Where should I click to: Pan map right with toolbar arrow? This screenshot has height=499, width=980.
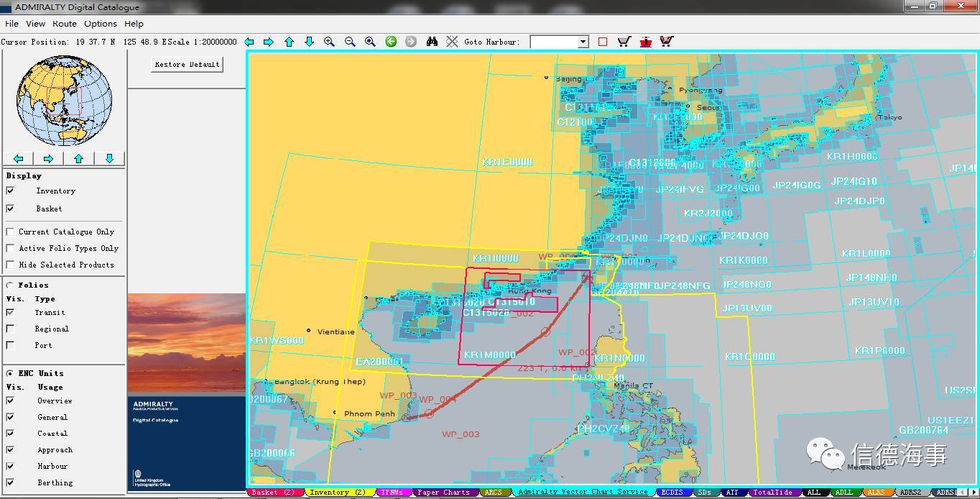(x=269, y=42)
